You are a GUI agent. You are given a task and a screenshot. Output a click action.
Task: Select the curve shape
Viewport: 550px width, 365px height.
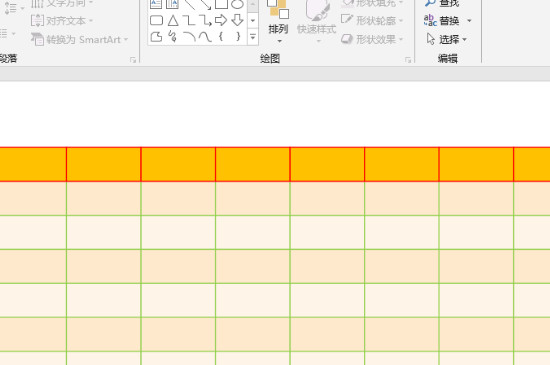(x=205, y=36)
